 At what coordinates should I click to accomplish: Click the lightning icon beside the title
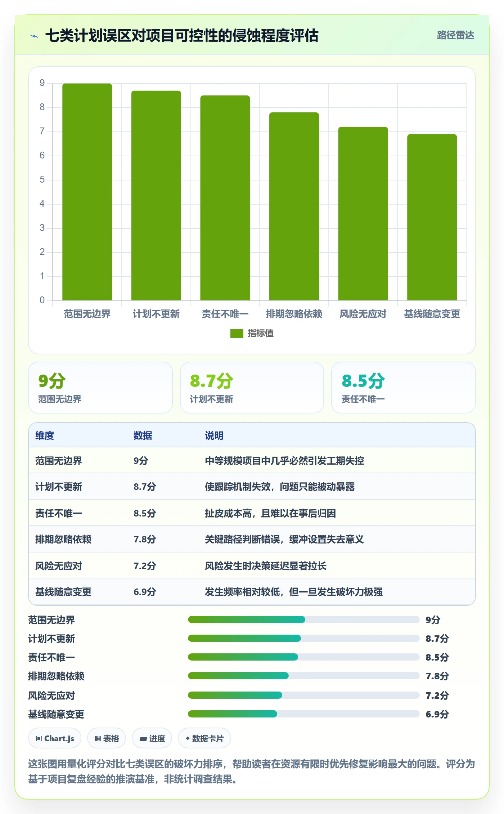pos(34,36)
